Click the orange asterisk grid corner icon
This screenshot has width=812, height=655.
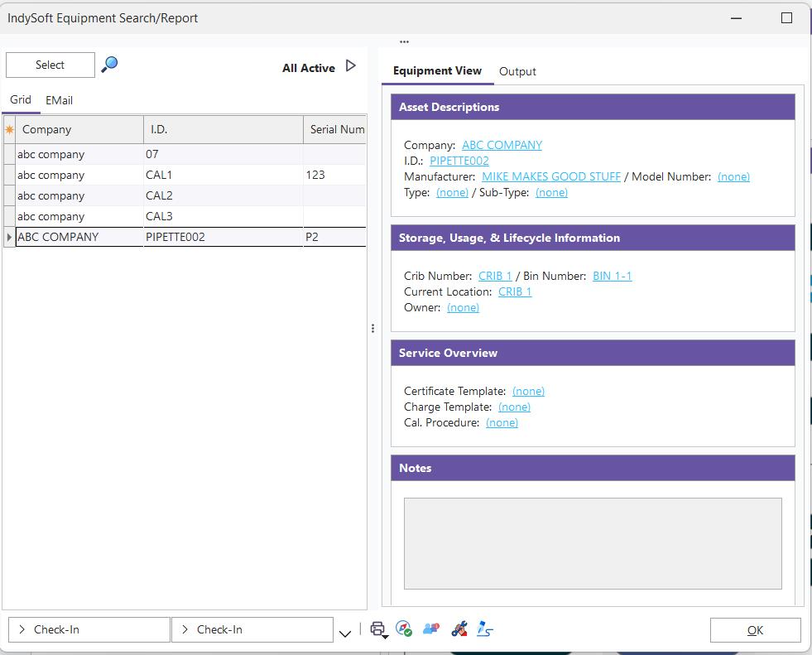tap(10, 130)
